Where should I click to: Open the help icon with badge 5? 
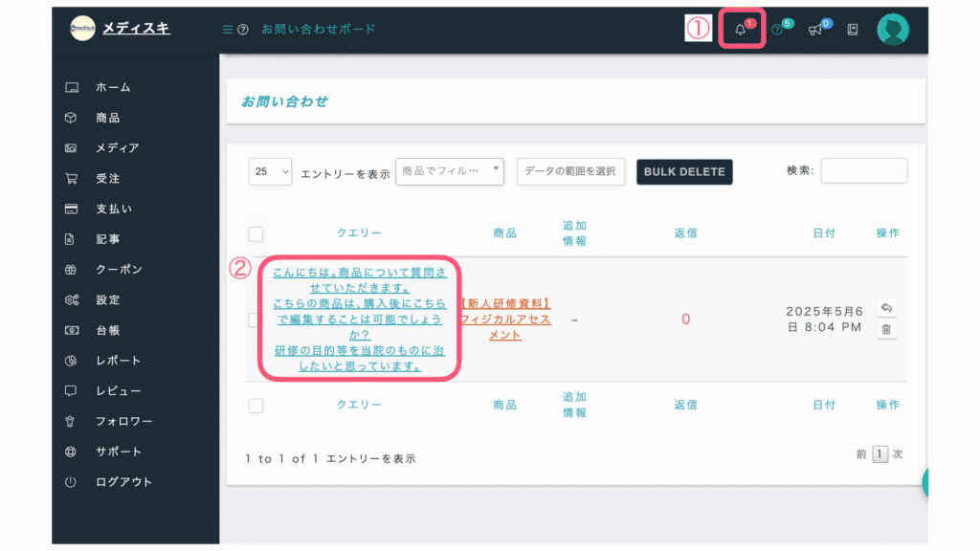777,30
